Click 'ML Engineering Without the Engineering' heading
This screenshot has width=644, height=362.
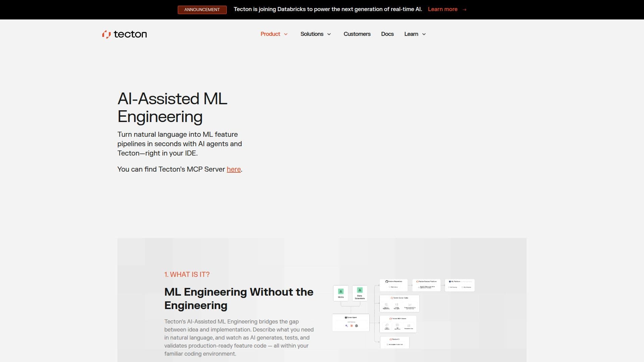239,299
